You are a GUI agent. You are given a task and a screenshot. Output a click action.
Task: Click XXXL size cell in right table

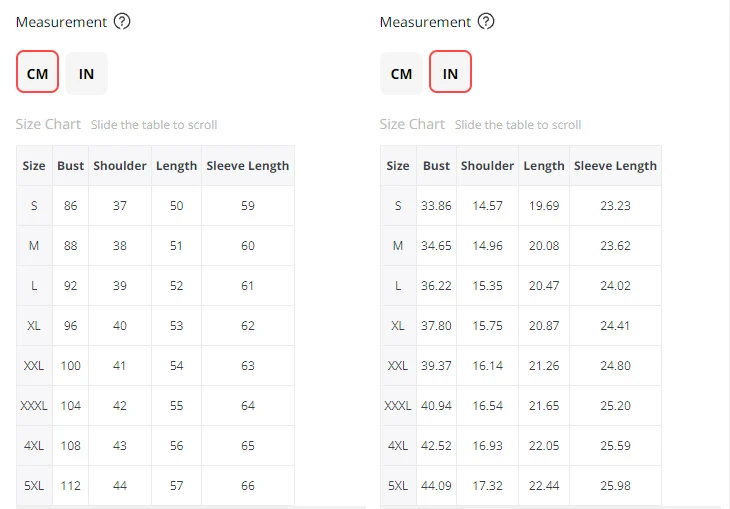coord(398,406)
